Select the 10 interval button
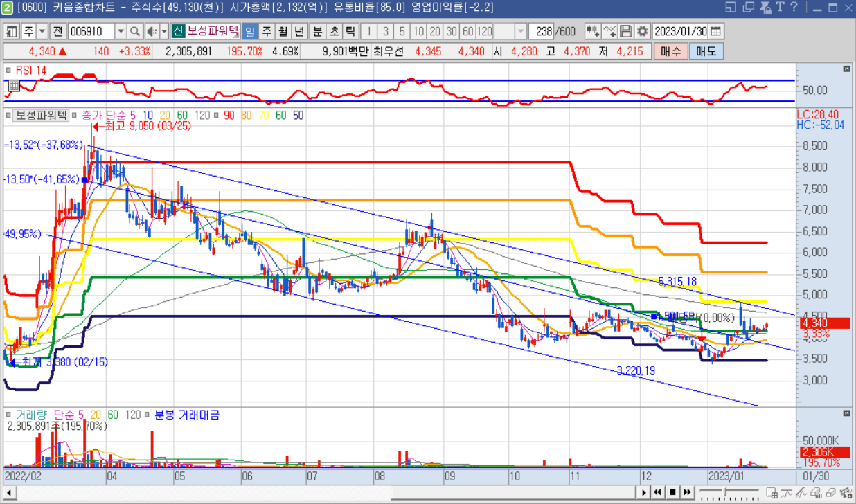The height and width of the screenshot is (504, 856). 418,32
